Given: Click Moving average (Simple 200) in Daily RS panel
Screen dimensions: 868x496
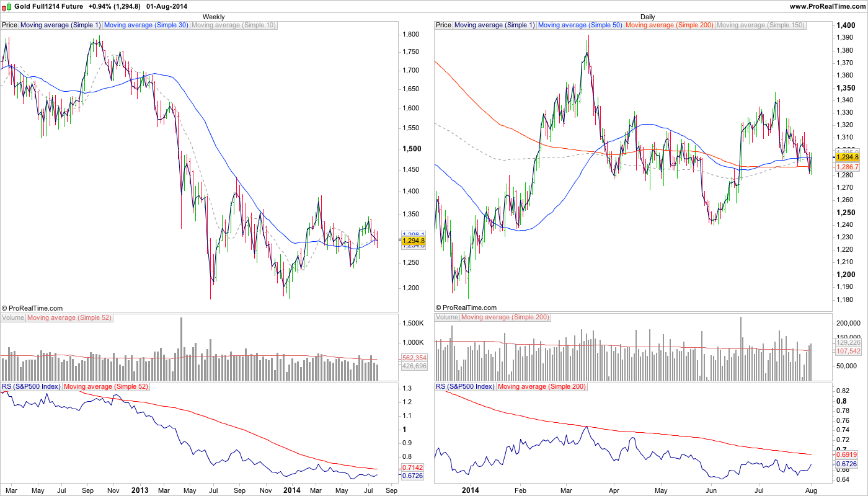Looking at the screenshot, I should click(x=541, y=386).
